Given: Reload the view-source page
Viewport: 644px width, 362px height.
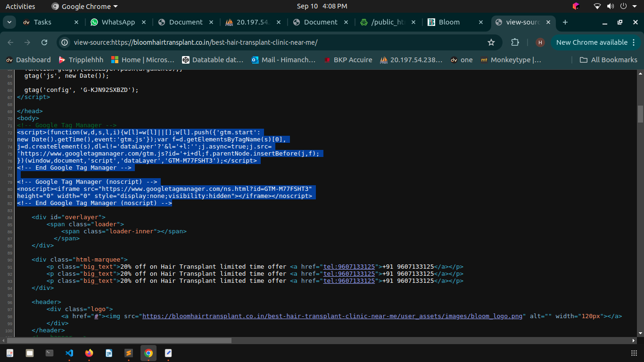Looking at the screenshot, I should [44, 42].
